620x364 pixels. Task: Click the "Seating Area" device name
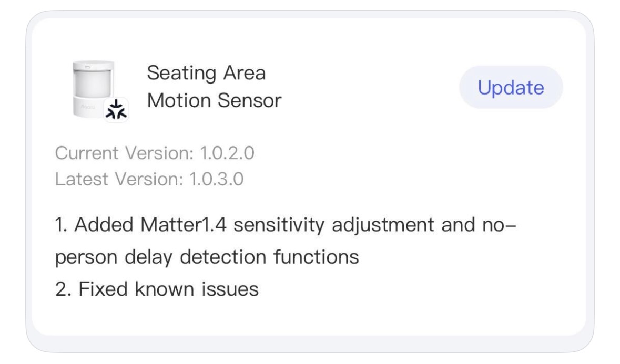(x=206, y=73)
